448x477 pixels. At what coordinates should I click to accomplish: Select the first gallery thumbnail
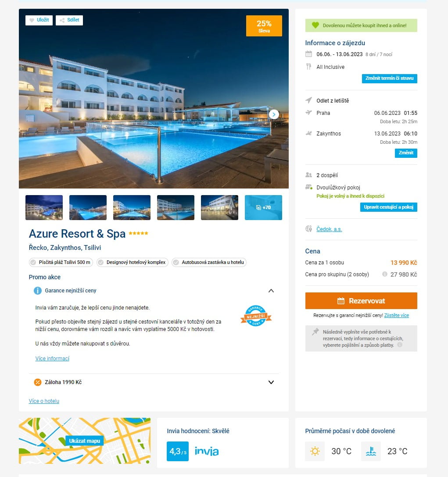44,207
